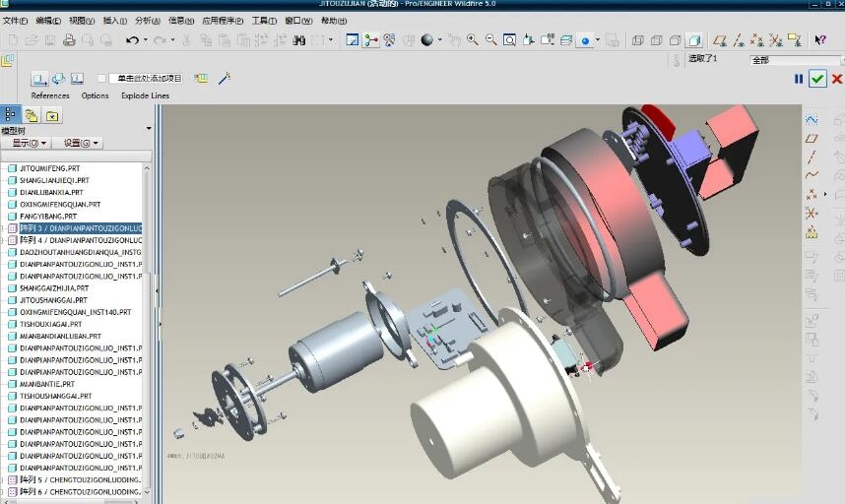Click the 单击此处添加项目 collector field
This screenshot has width=845, height=504.
click(x=146, y=79)
